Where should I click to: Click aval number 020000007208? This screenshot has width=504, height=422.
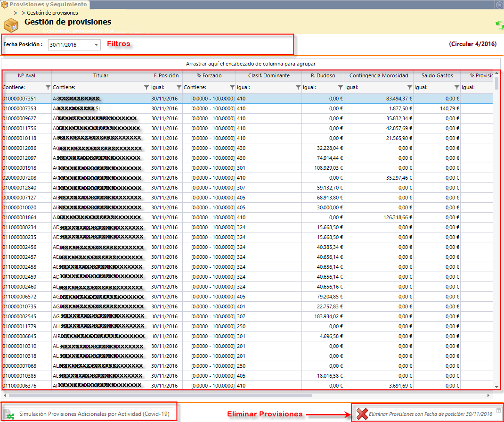click(19, 178)
